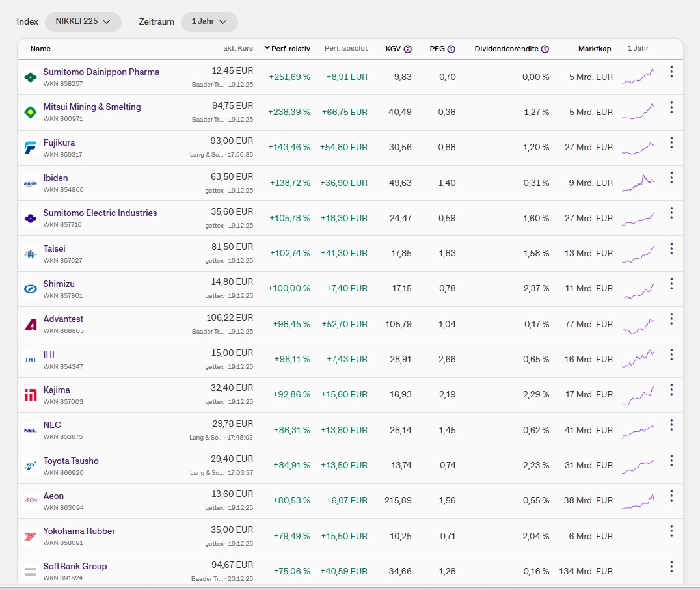Click the Taisei one-year mini chart
Image resolution: width=700 pixels, height=590 pixels.
point(638,254)
